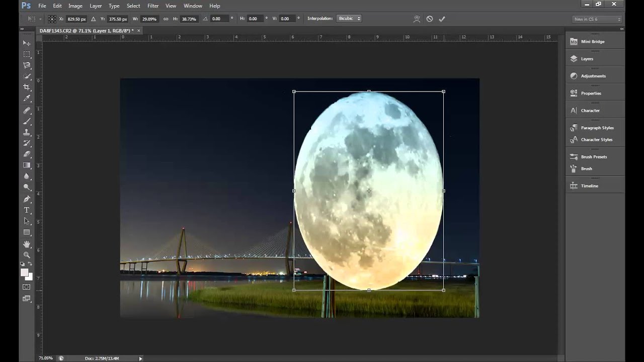644x362 pixels.
Task: Commit the transform with the checkmark
Action: point(442,19)
